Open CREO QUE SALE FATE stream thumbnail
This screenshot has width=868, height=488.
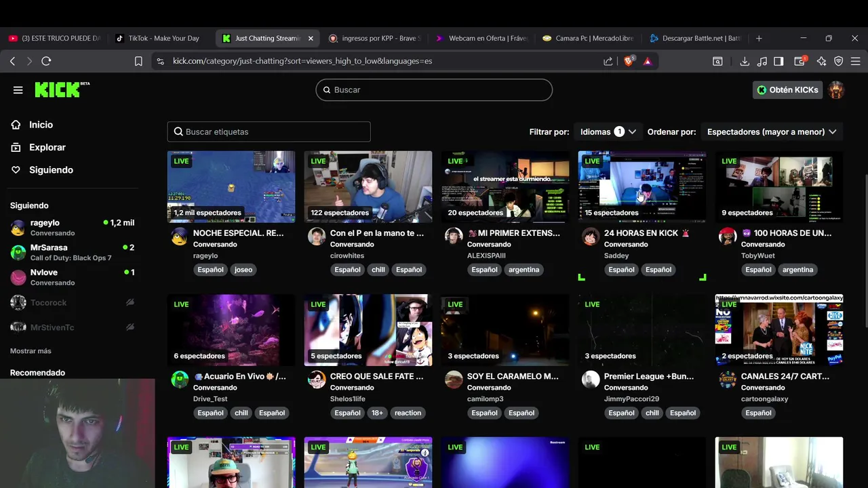(x=368, y=329)
